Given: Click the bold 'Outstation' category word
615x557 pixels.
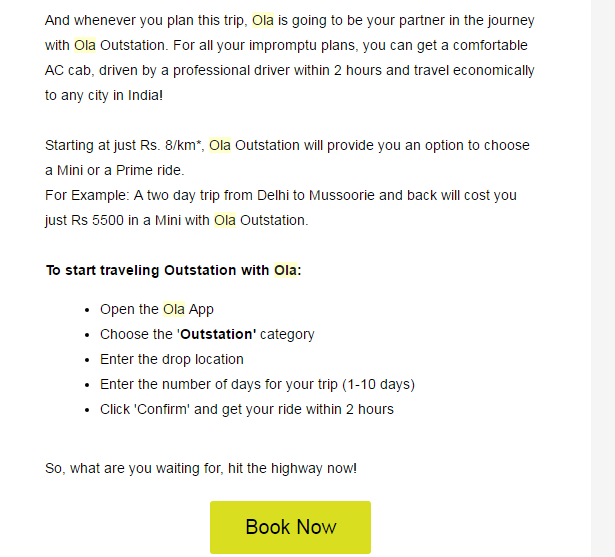Looking at the screenshot, I should [x=217, y=335].
